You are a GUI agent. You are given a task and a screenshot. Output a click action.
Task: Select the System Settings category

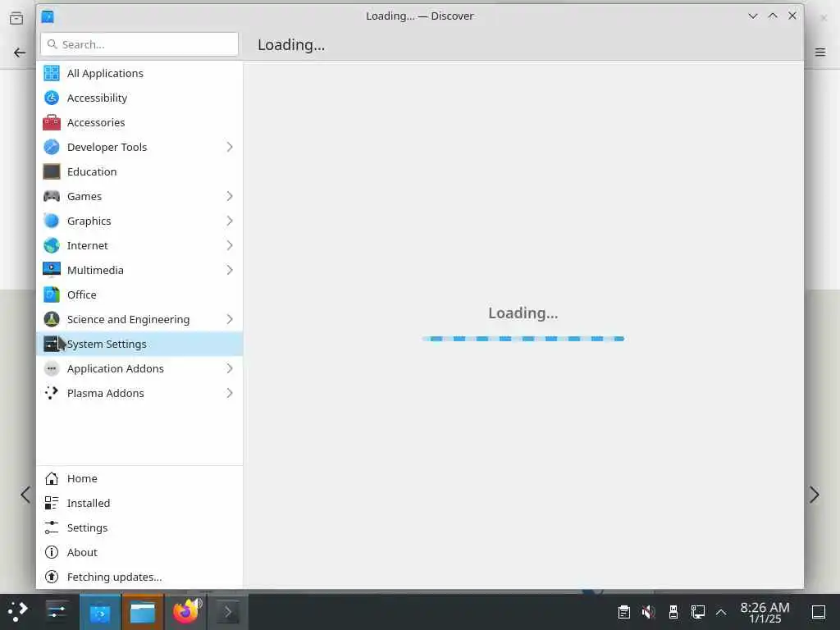pyautogui.click(x=139, y=345)
